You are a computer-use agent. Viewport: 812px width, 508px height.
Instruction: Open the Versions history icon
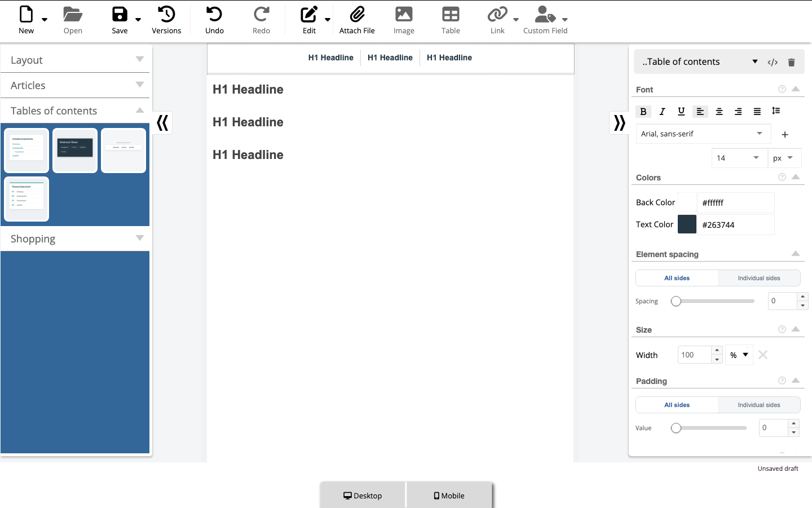coord(166,14)
